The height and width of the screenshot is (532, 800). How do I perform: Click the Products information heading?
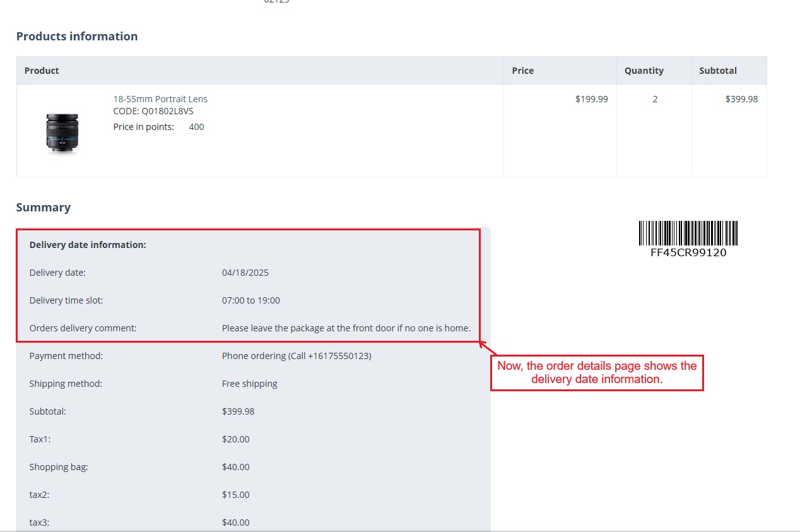pos(77,37)
